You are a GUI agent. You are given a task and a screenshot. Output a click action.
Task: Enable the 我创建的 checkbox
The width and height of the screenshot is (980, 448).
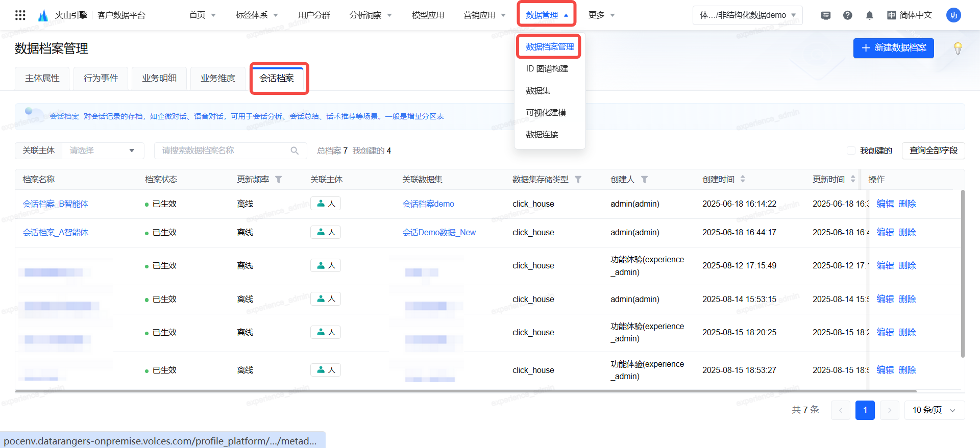(851, 151)
